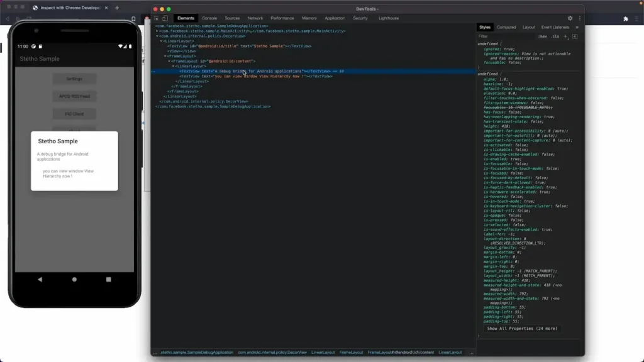Click the 'ignored: true' property

coord(499,49)
